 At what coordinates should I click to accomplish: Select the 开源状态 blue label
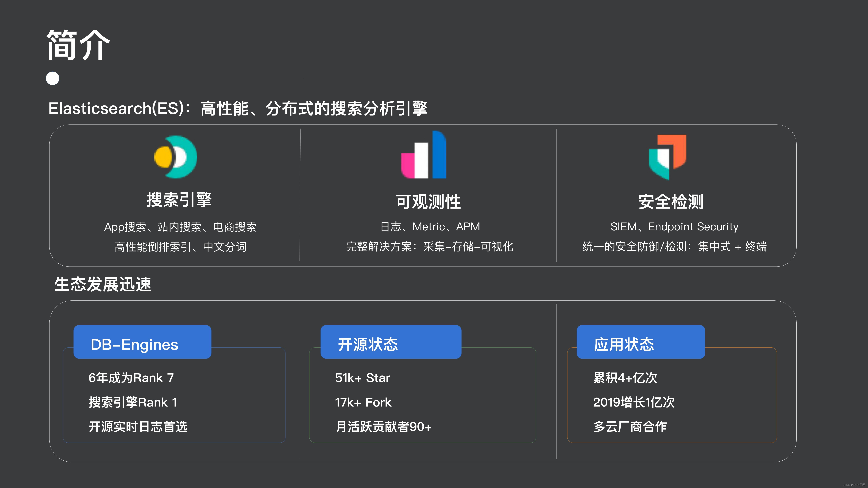391,342
